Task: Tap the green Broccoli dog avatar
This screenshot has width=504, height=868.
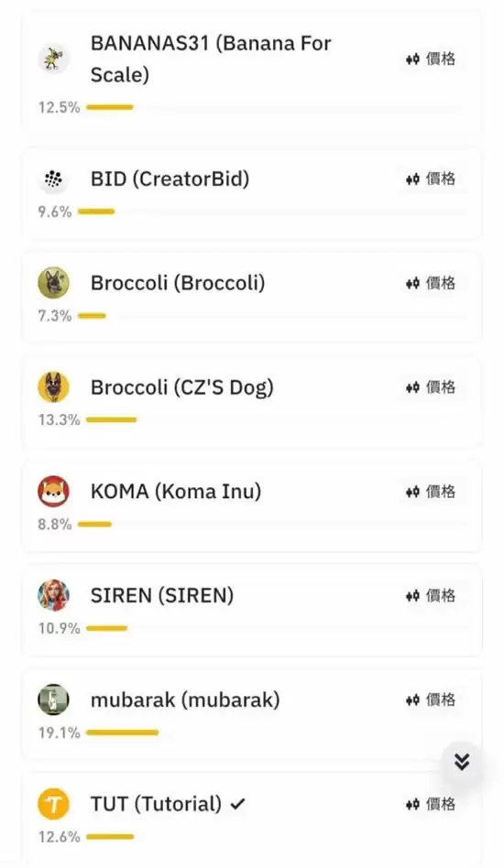Action: pyautogui.click(x=54, y=283)
